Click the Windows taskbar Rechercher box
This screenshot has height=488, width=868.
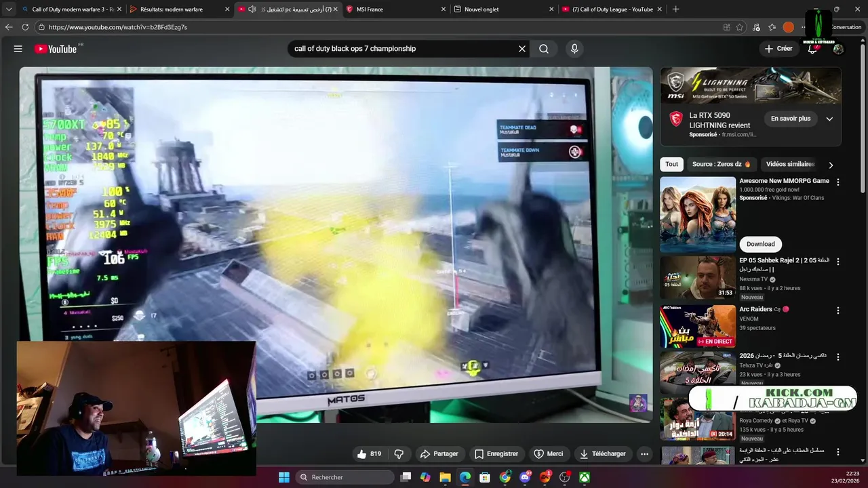(x=346, y=477)
